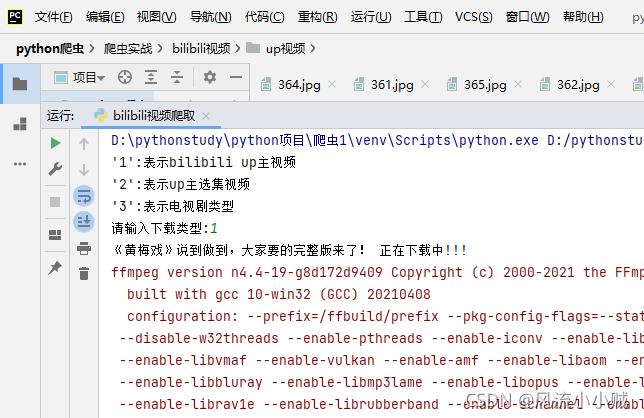Click the python.exe path link in console

325,140
